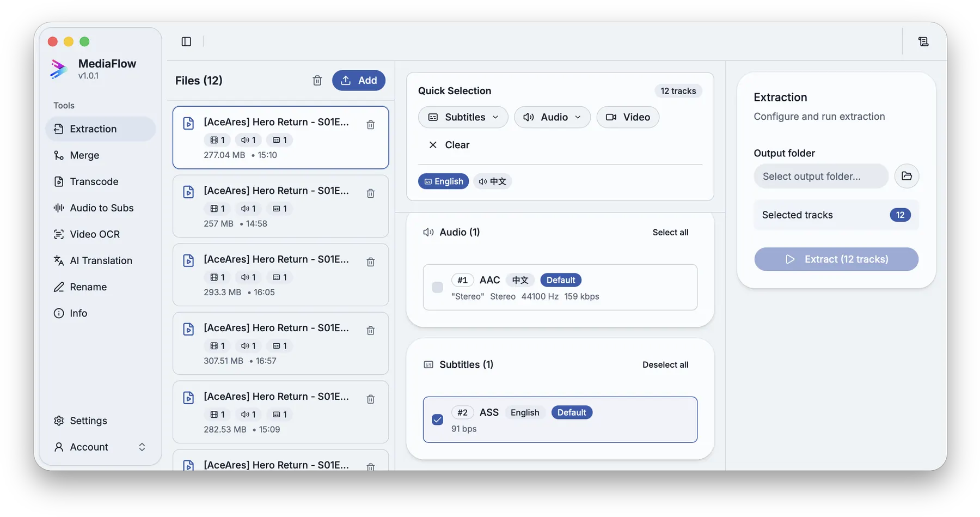Click the 12 tracks label in Quick Selection
The image size is (980, 517).
tap(678, 91)
